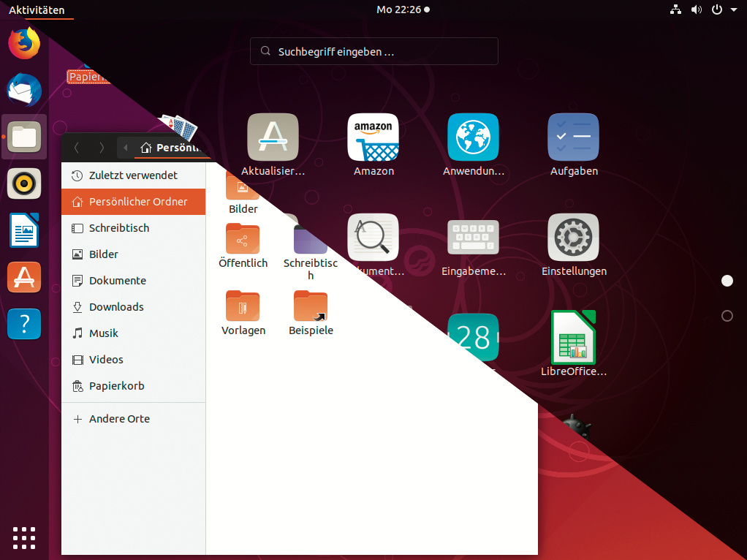Open the Help icon in the dock
The width and height of the screenshot is (747, 560).
click(x=24, y=324)
